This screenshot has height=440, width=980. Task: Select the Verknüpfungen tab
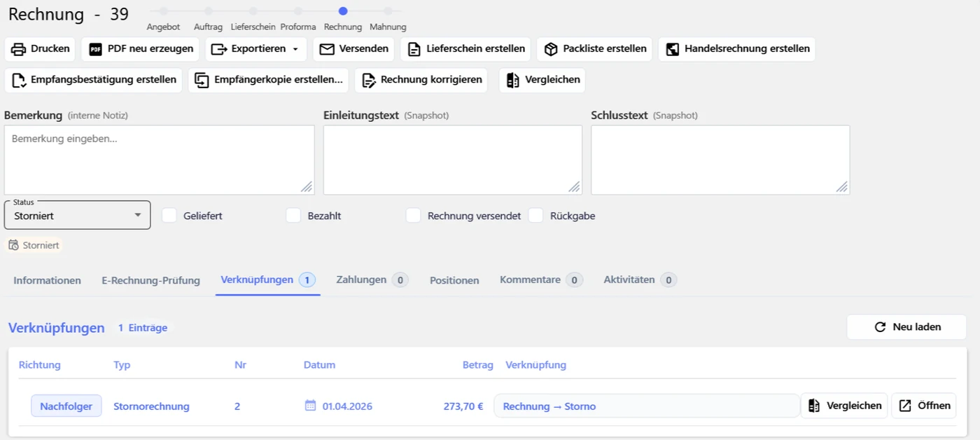pyautogui.click(x=268, y=280)
